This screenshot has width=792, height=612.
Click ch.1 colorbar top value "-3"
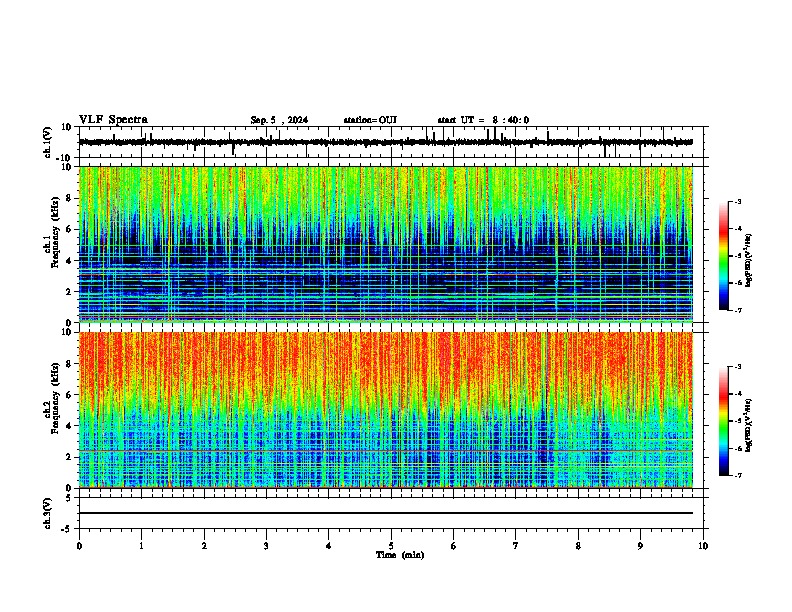[x=737, y=201]
